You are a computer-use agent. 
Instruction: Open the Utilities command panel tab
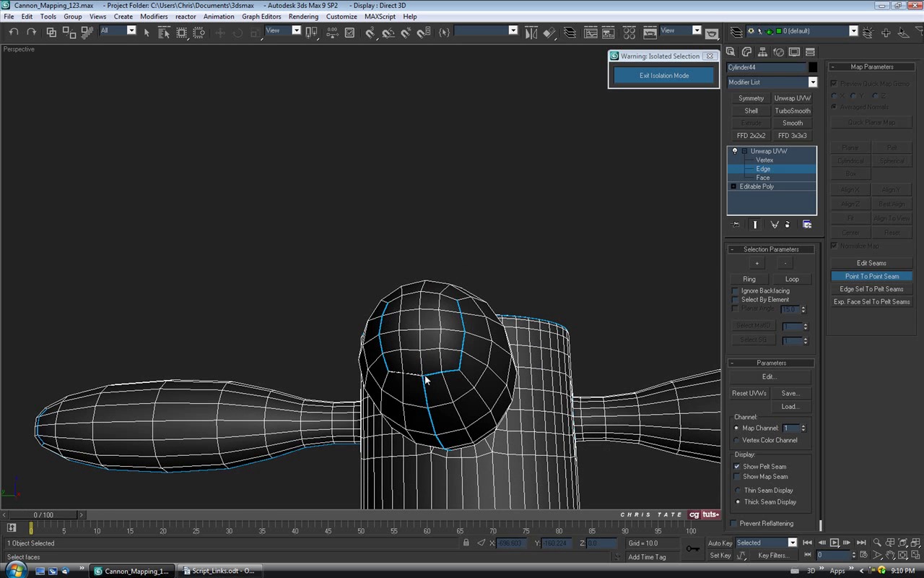[x=810, y=52]
